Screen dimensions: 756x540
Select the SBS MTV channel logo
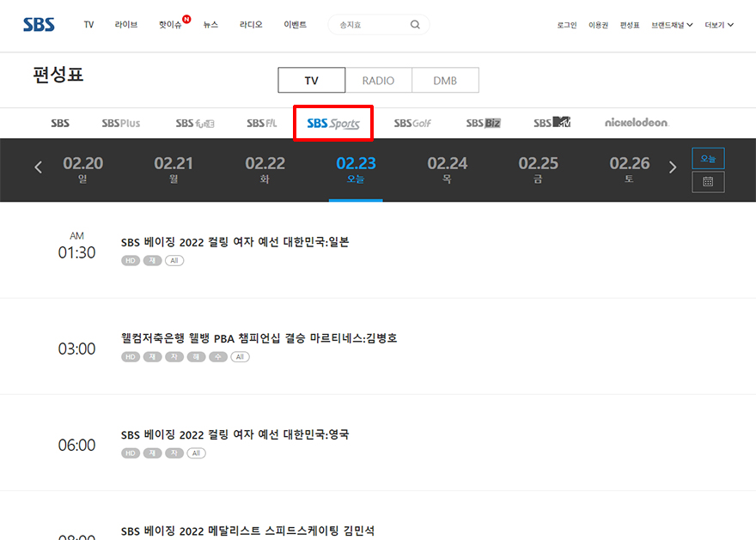coord(552,123)
